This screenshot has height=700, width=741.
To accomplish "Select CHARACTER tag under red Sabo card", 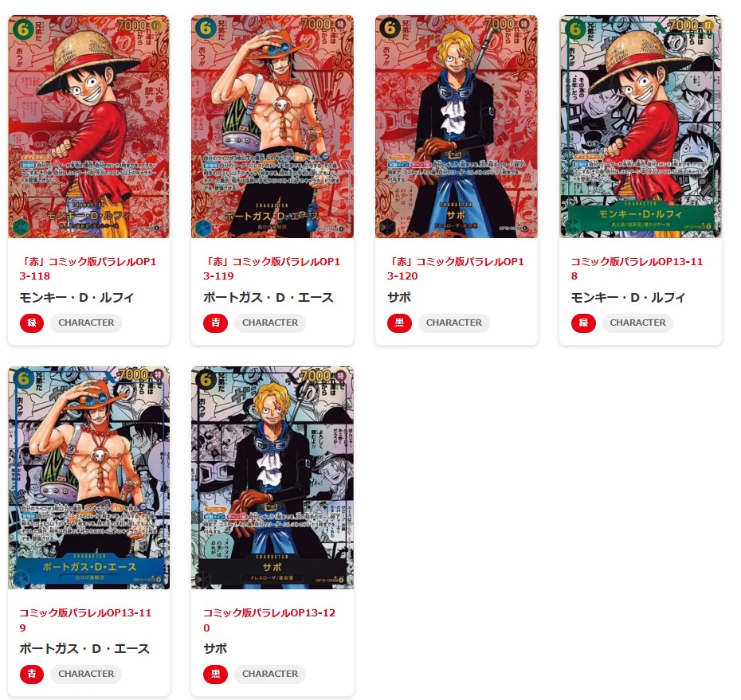I will pyautogui.click(x=453, y=323).
